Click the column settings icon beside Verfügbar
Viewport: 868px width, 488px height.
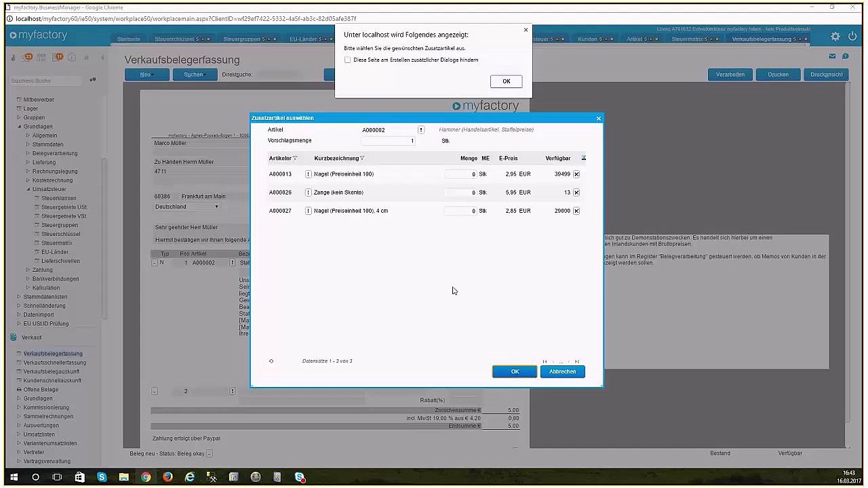(583, 158)
